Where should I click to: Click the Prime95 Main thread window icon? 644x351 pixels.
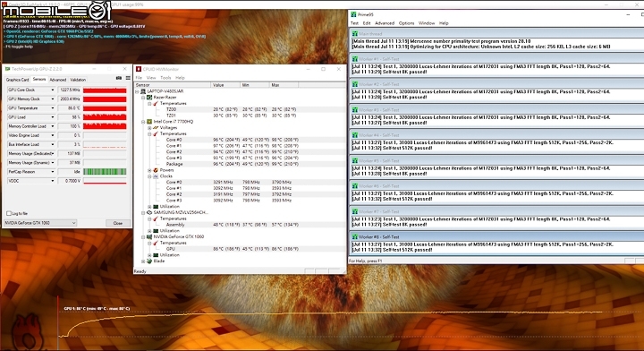click(x=355, y=34)
